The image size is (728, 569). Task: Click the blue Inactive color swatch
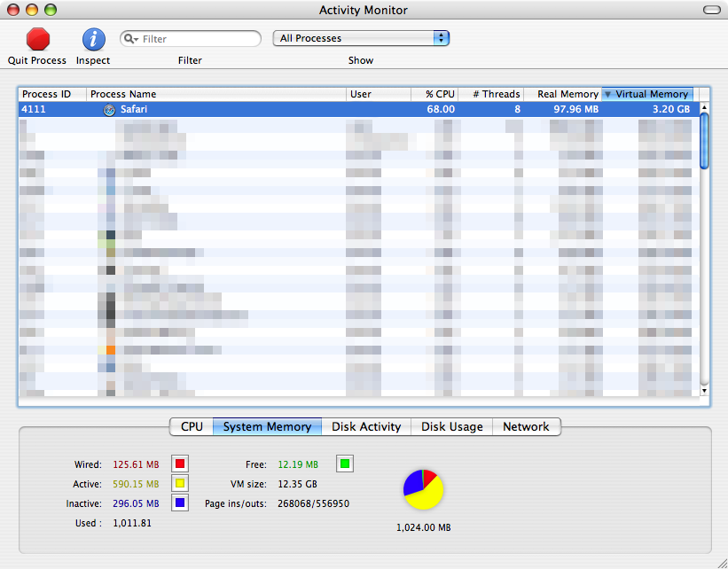[180, 503]
